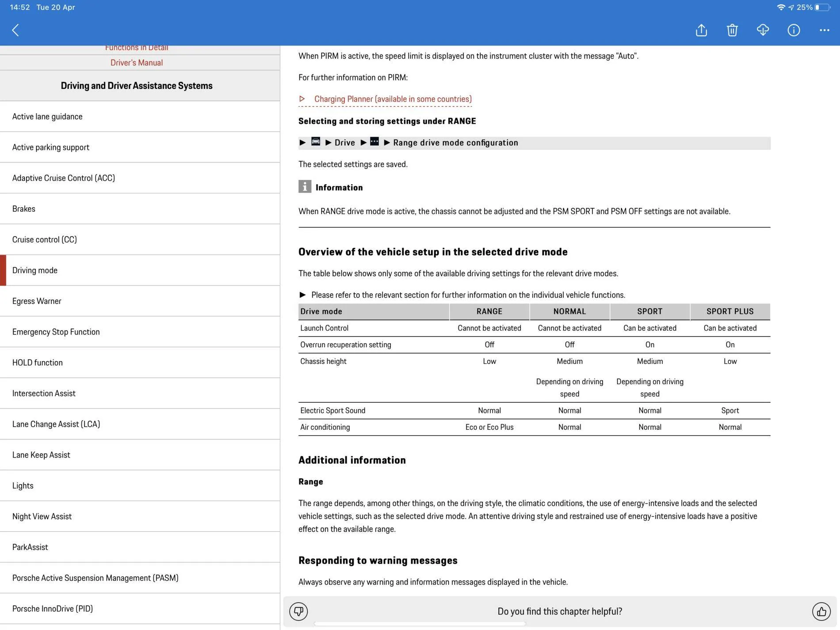Tap the trash delete icon
The width and height of the screenshot is (840, 630).
(x=732, y=30)
